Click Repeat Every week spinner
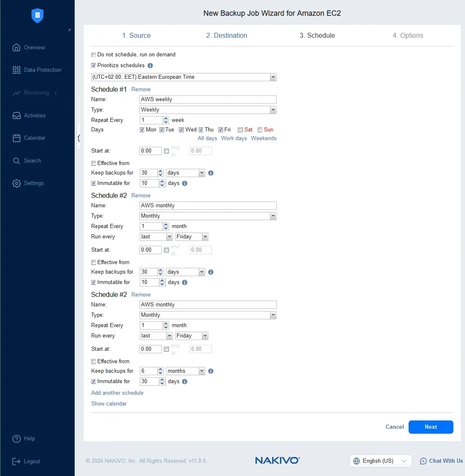The width and height of the screenshot is (465, 476). pos(154,121)
